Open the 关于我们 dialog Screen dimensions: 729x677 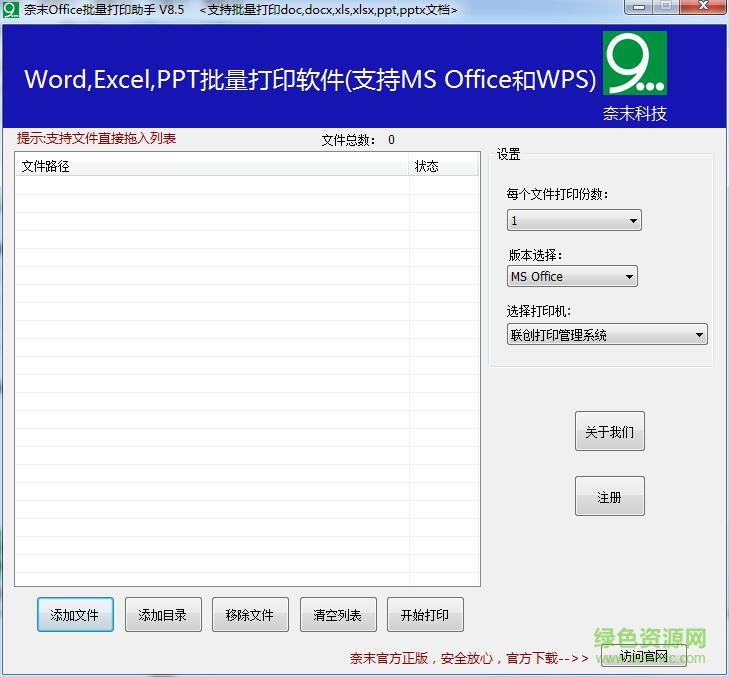pyautogui.click(x=610, y=431)
